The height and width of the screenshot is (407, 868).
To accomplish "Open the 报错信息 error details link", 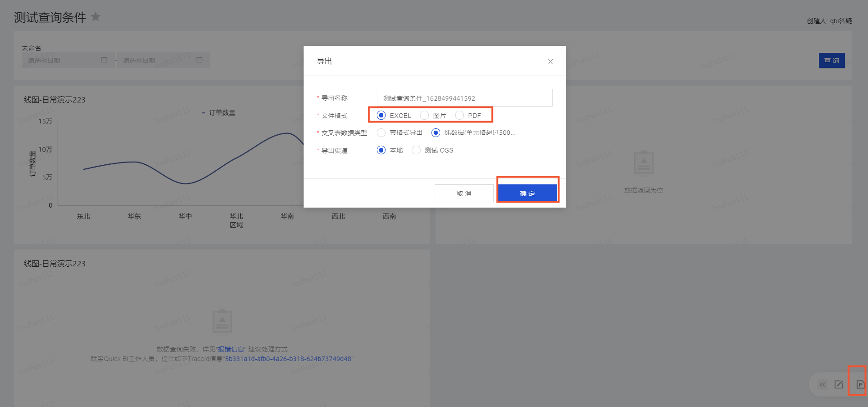I will coord(231,349).
